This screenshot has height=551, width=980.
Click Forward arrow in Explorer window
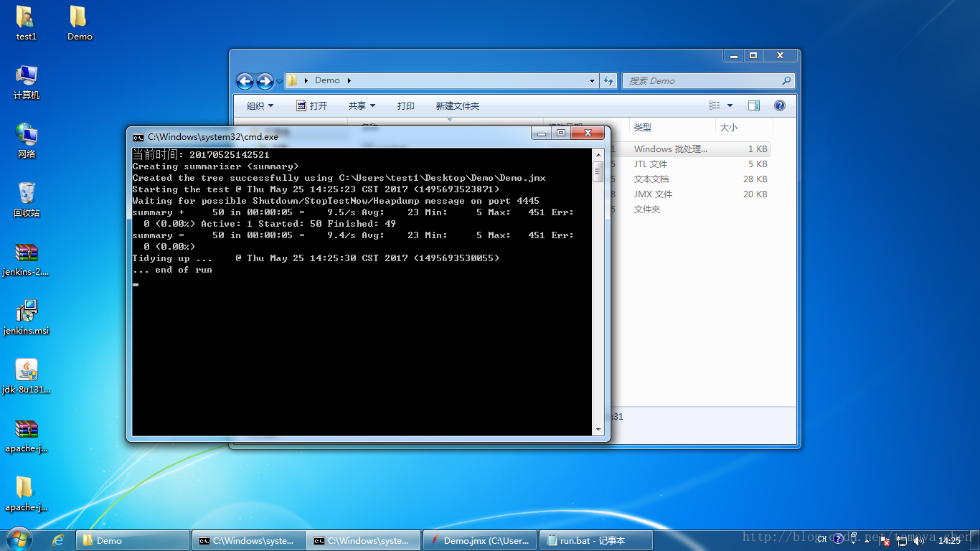(265, 81)
